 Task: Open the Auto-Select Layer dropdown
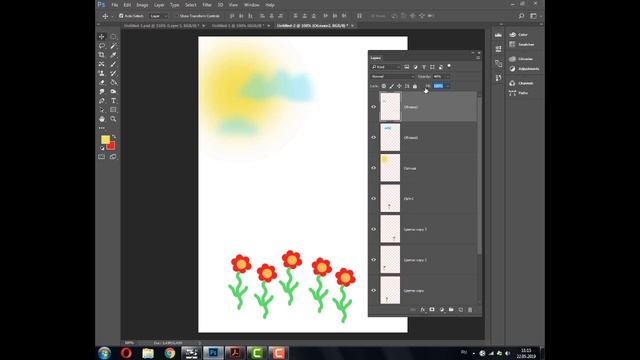pyautogui.click(x=158, y=16)
